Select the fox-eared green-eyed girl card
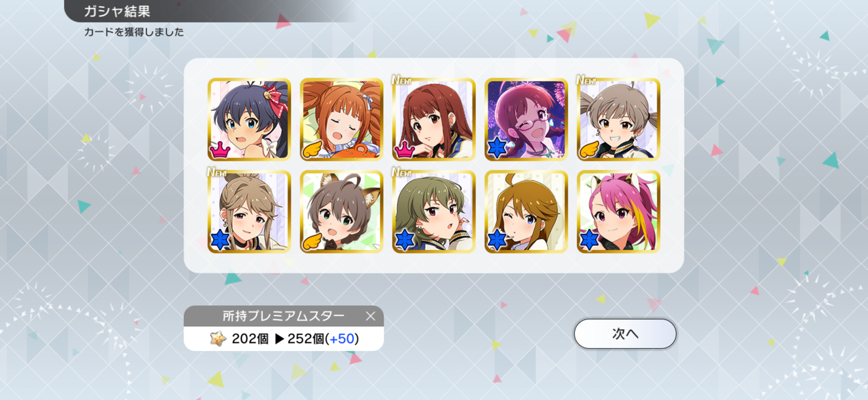The image size is (868, 400). [x=341, y=211]
